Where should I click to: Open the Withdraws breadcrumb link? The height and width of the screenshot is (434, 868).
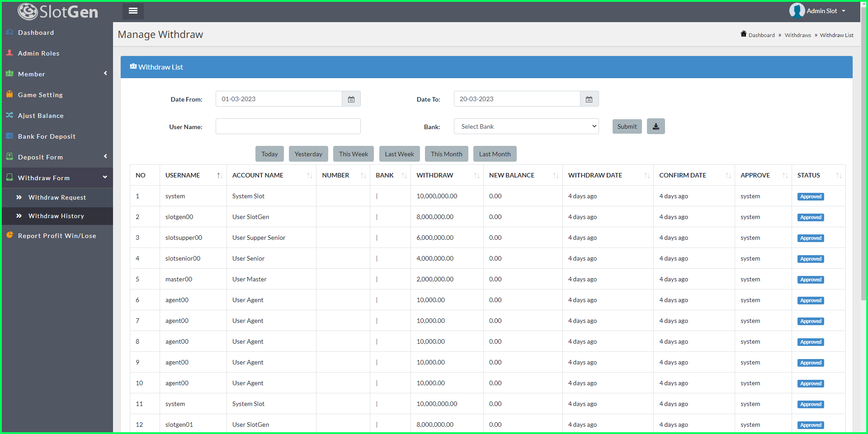tap(797, 35)
